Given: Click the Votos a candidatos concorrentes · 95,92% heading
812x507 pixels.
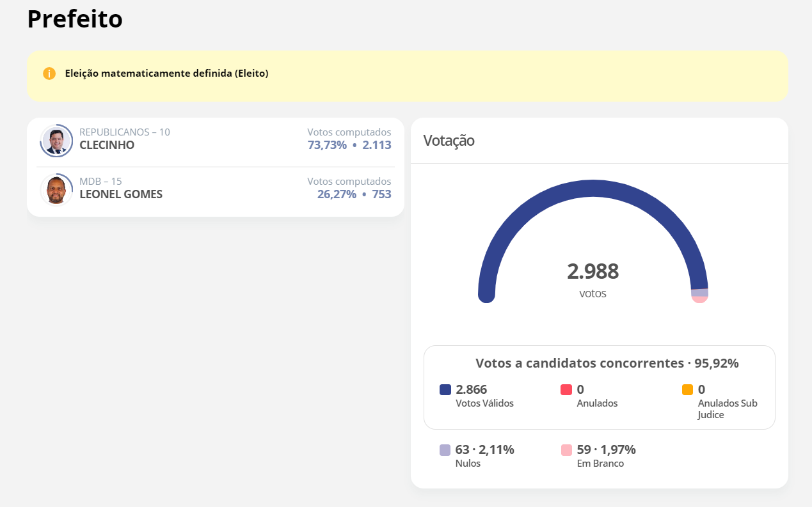Looking at the screenshot, I should pyautogui.click(x=607, y=363).
